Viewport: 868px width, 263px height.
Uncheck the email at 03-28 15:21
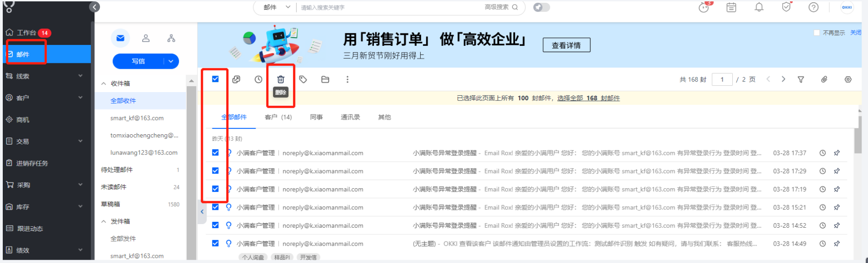pyautogui.click(x=215, y=207)
